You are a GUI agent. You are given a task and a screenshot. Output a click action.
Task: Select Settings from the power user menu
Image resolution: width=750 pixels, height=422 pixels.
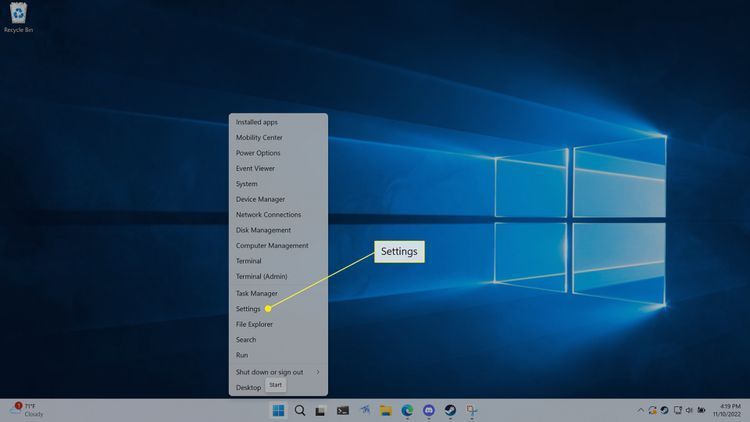(x=248, y=309)
